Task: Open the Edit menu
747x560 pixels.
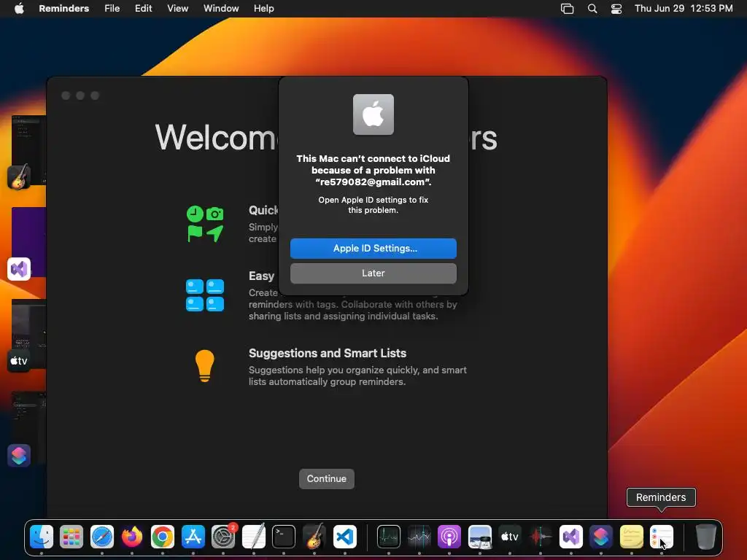Action: tap(144, 9)
